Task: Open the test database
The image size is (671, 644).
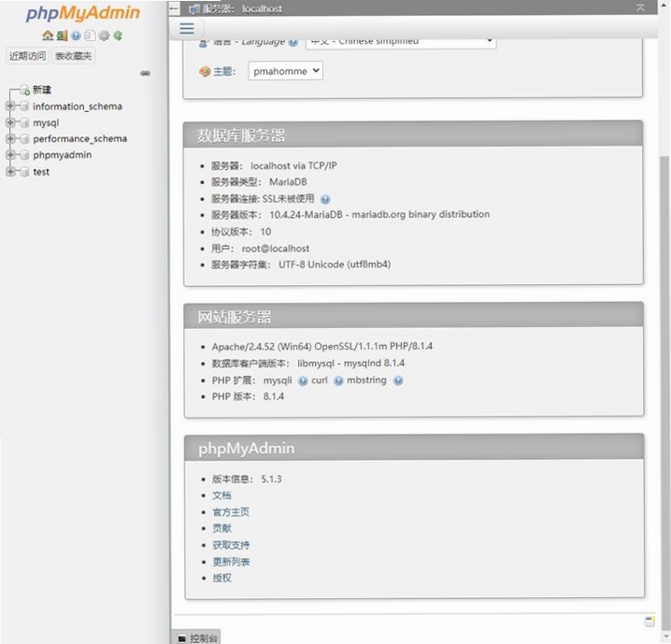Action: (x=41, y=172)
